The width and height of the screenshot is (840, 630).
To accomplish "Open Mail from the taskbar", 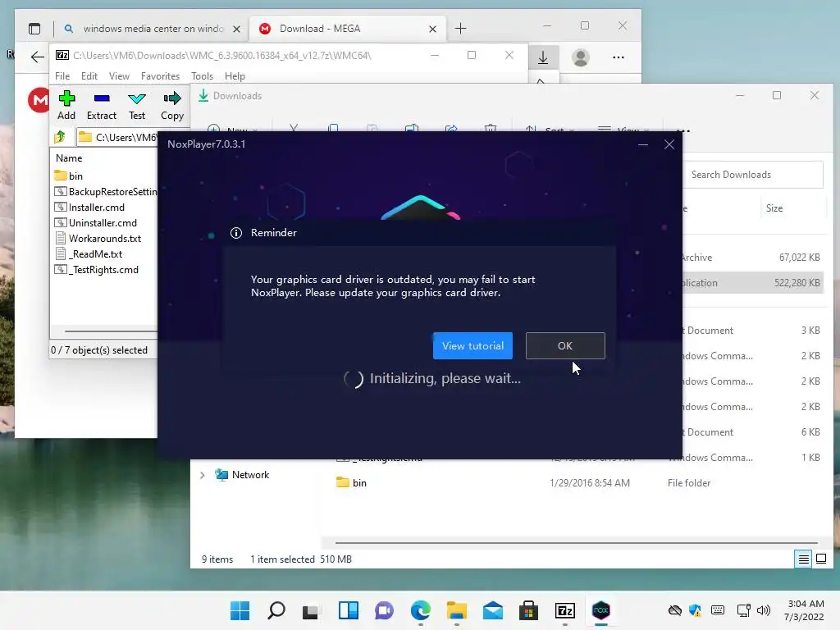I will (493, 610).
